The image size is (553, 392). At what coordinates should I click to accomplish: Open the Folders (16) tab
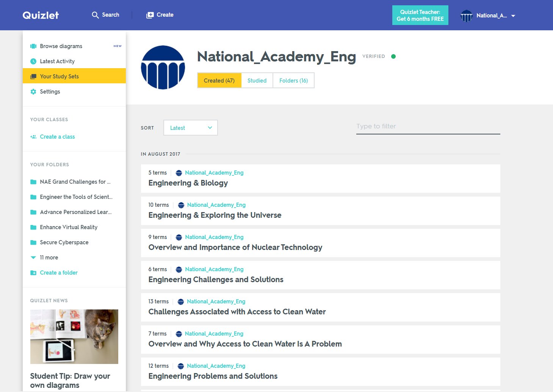click(x=294, y=80)
